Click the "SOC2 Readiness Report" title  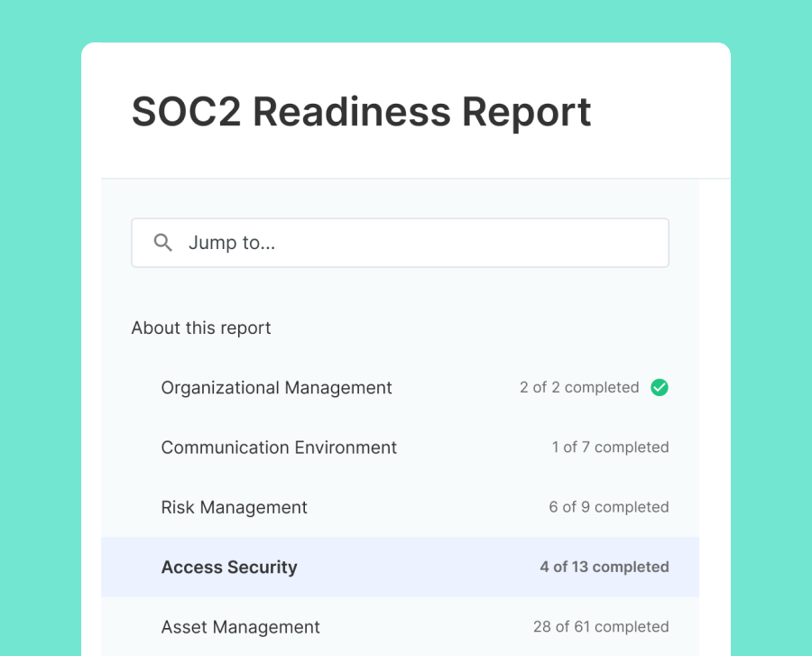point(361,112)
